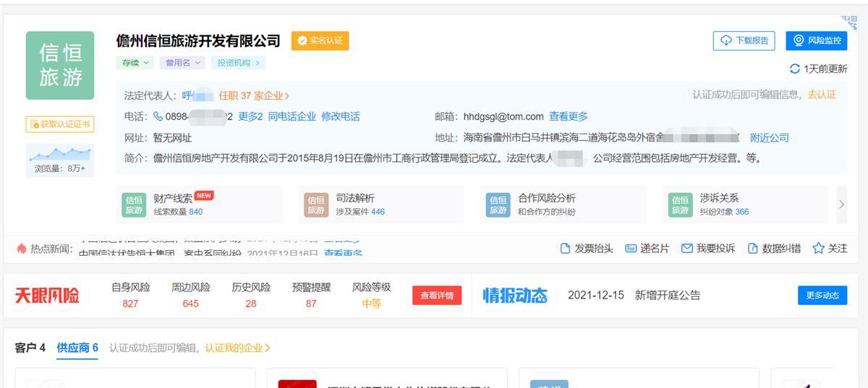Image resolution: width=868 pixels, height=388 pixels.
Task: Click 风险监控 button
Action: tap(817, 40)
